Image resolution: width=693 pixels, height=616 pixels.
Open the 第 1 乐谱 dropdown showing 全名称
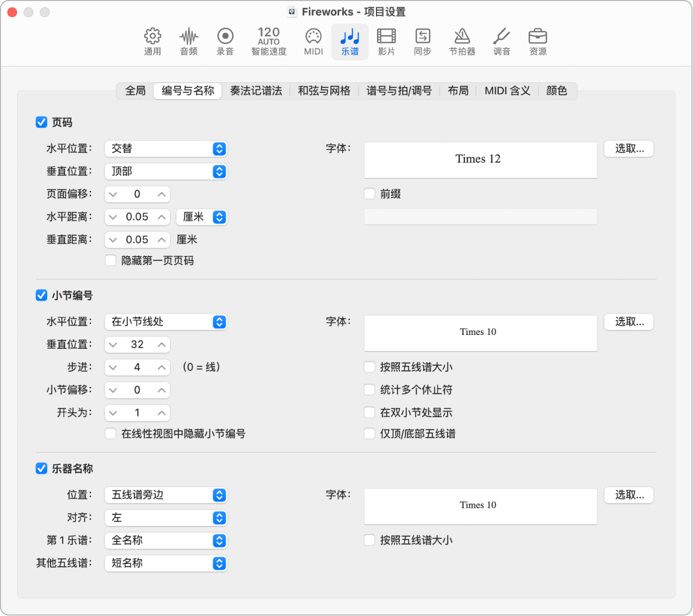(165, 540)
